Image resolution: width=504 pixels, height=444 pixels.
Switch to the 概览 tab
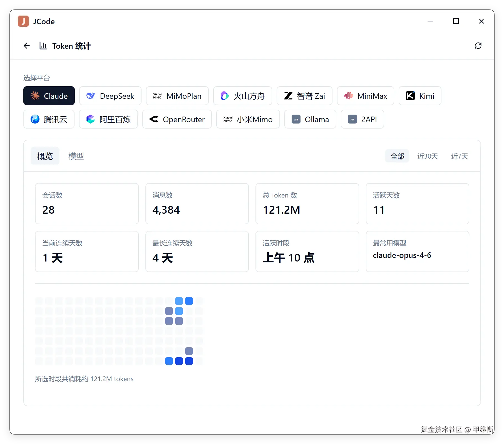click(45, 156)
